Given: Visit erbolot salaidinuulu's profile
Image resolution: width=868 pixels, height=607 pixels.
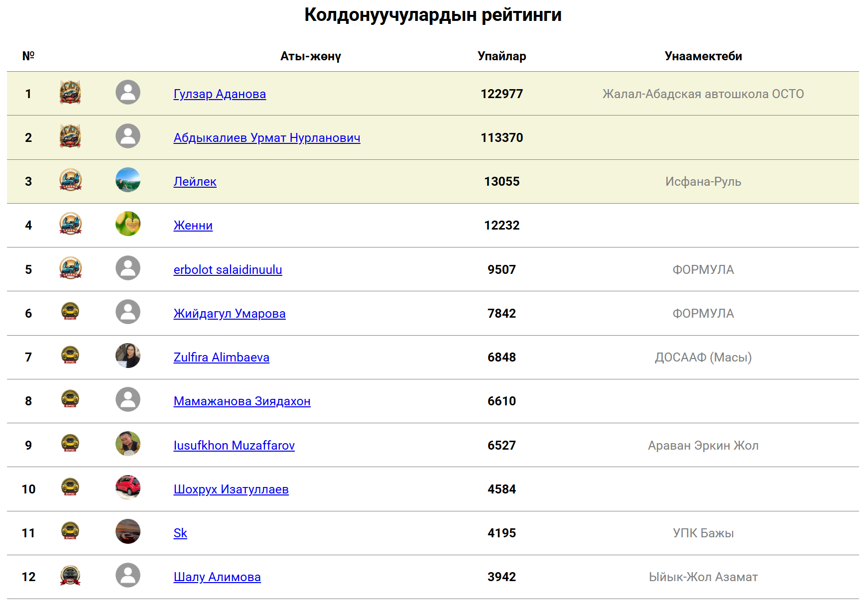Looking at the screenshot, I should coord(228,270).
